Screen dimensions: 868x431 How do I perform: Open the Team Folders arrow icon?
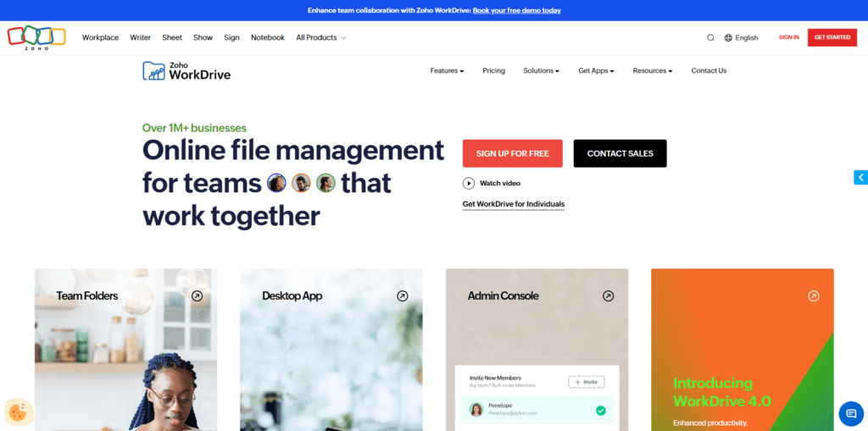pyautogui.click(x=197, y=296)
